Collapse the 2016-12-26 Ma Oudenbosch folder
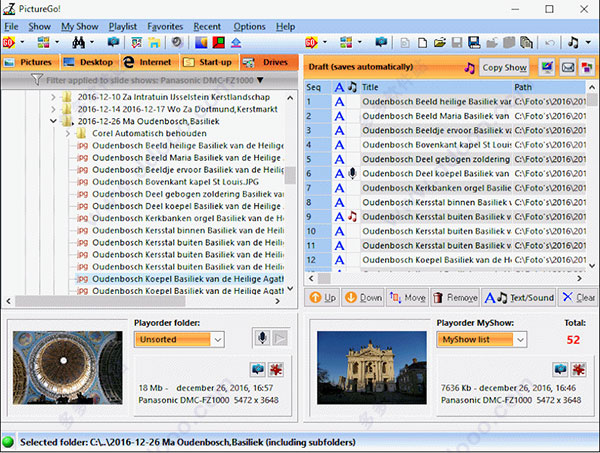Screen dimensions: 600x453 click(x=53, y=121)
